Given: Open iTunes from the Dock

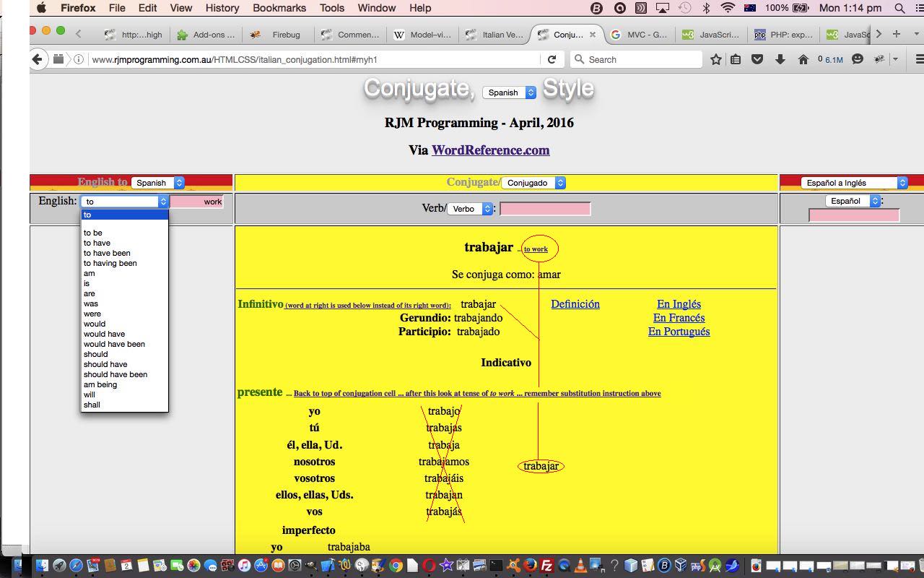Looking at the screenshot, I should [x=244, y=566].
